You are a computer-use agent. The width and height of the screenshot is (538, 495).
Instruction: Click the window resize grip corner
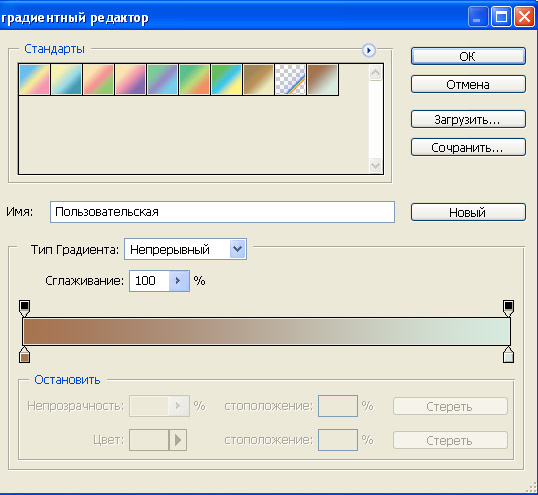click(531, 487)
